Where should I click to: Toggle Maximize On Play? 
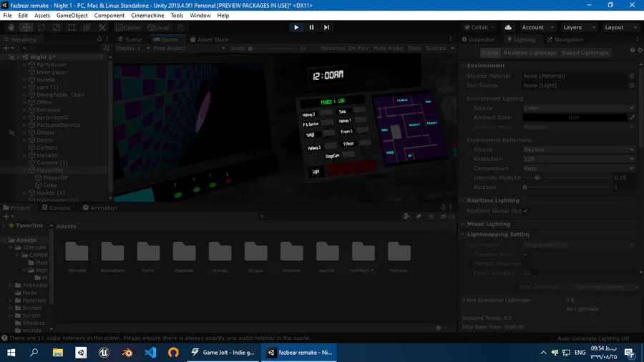pos(344,48)
